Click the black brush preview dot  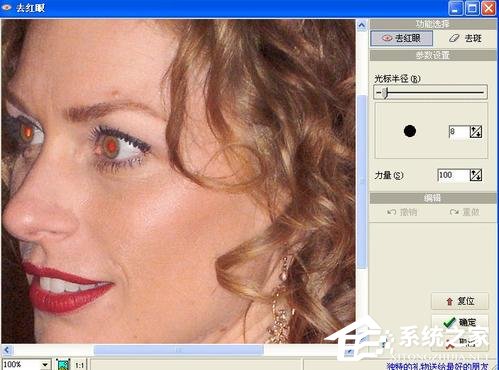pos(410,131)
